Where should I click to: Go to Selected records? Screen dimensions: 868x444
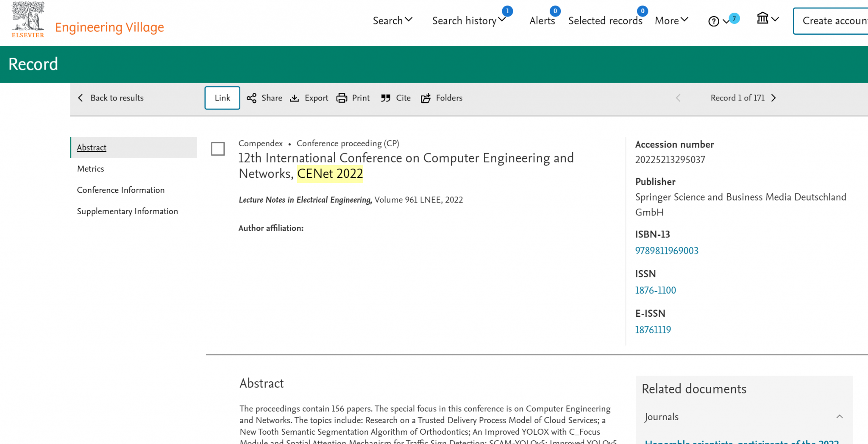click(605, 20)
